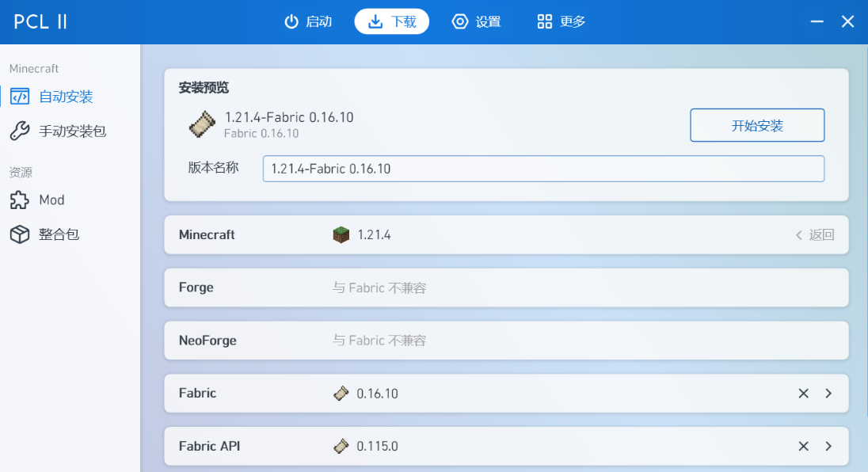Click the Fabric 0.16.10 version icon
The width and height of the screenshot is (868, 472).
pyautogui.click(x=341, y=394)
